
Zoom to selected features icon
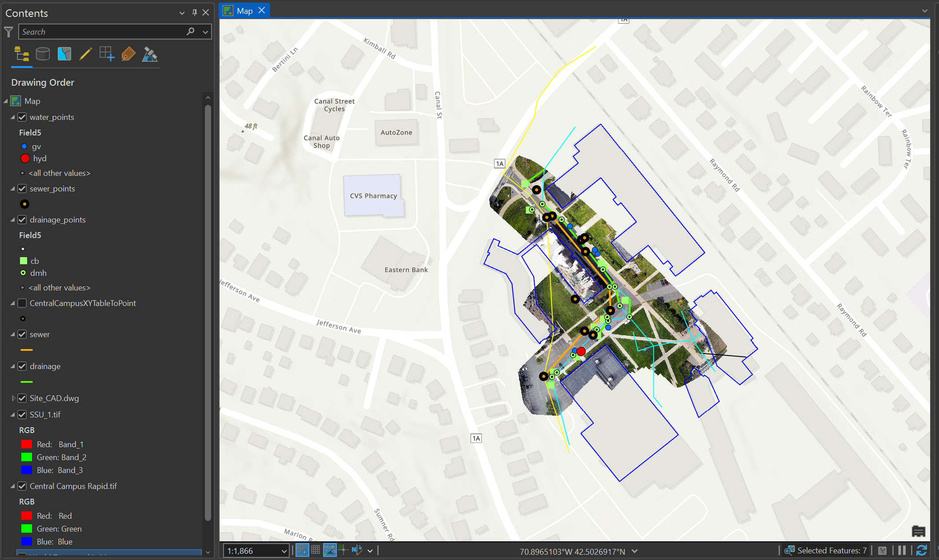tap(789, 551)
